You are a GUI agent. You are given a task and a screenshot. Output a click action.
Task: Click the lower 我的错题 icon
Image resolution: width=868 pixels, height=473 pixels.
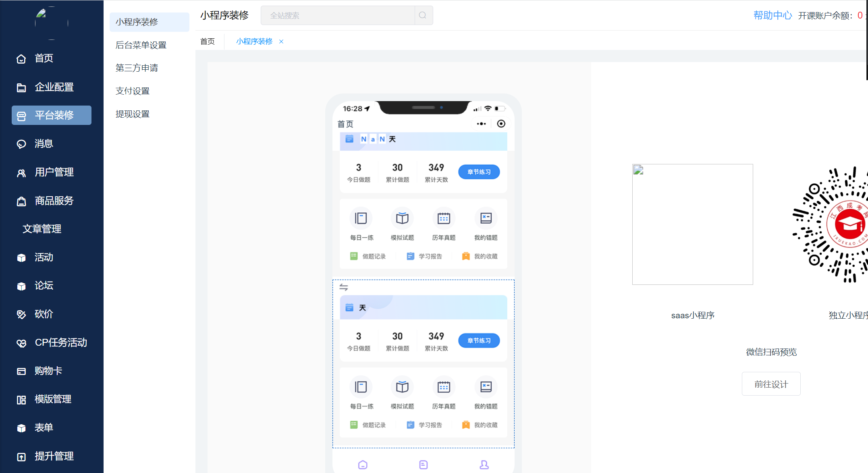tap(486, 387)
